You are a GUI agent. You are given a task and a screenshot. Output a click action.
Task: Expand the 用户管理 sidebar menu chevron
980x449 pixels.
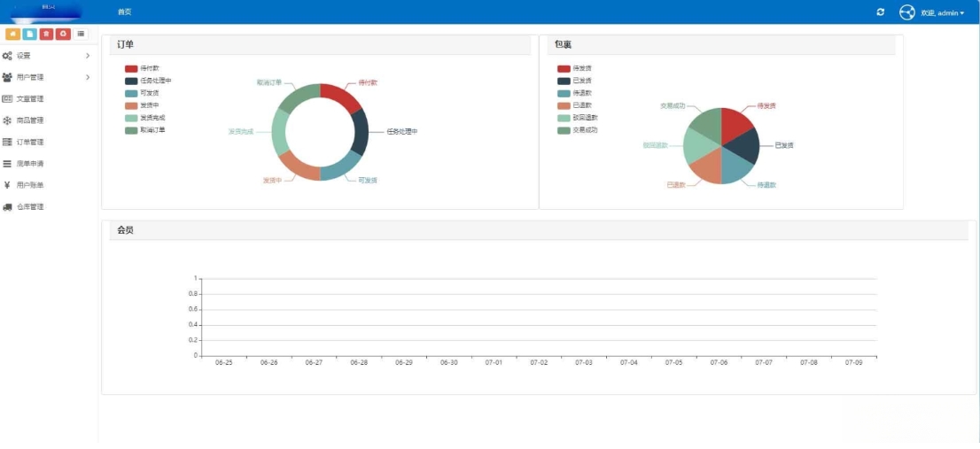pyautogui.click(x=87, y=77)
